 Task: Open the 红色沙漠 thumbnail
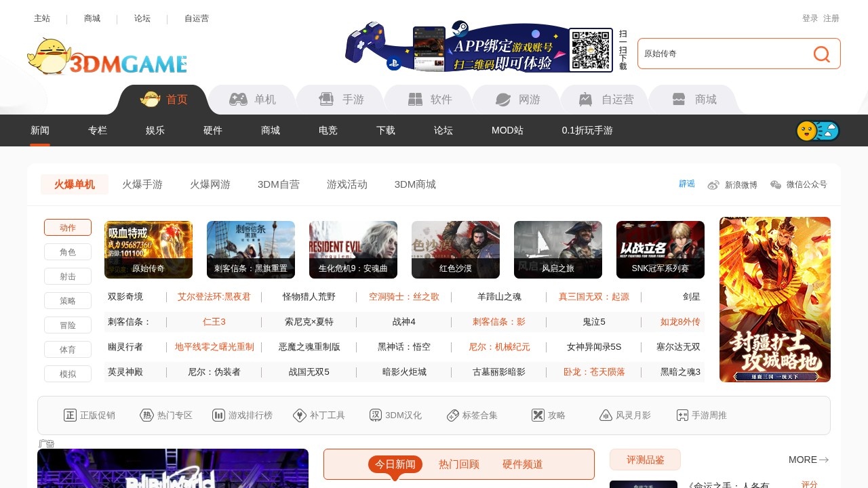click(456, 249)
